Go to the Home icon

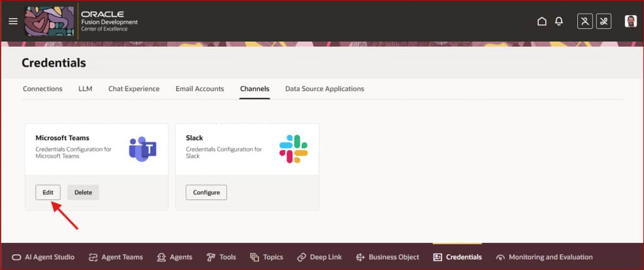541,21
